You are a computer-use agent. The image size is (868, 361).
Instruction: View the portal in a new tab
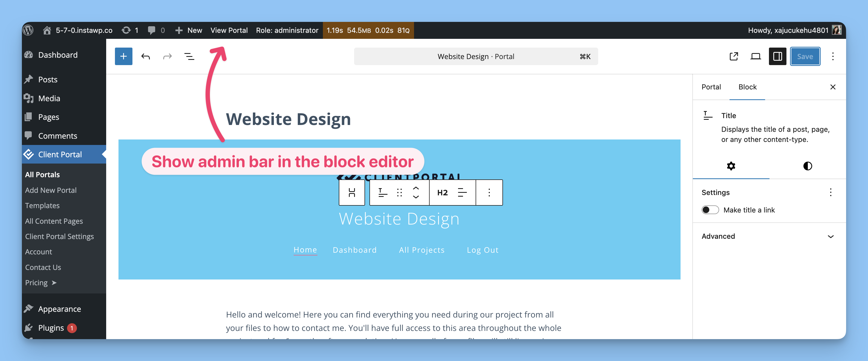pos(734,56)
